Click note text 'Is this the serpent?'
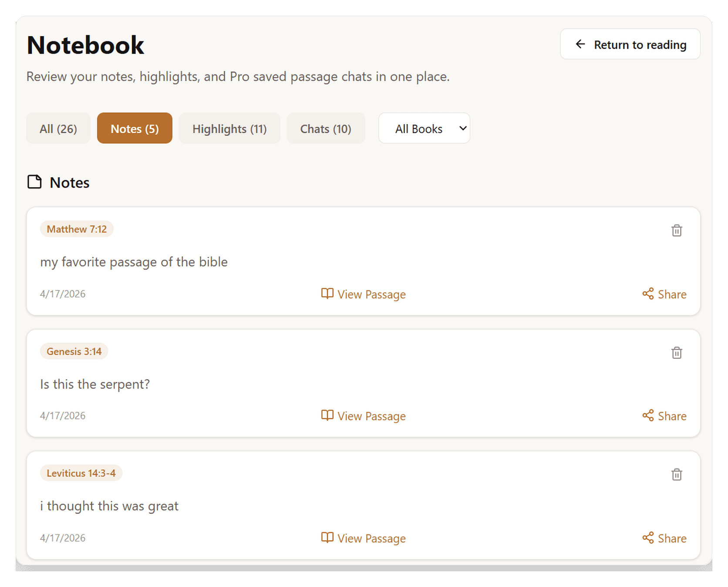This screenshot has height=587, width=728. (95, 384)
